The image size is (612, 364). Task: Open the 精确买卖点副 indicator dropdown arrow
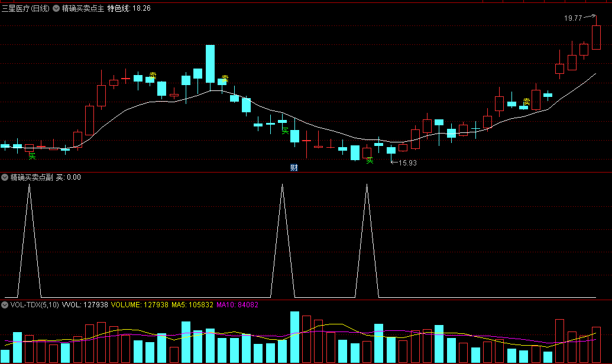pyautogui.click(x=5, y=177)
